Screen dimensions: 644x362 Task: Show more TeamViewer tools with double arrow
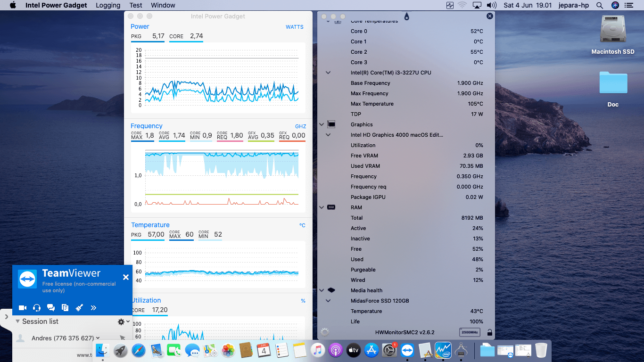coord(93,308)
